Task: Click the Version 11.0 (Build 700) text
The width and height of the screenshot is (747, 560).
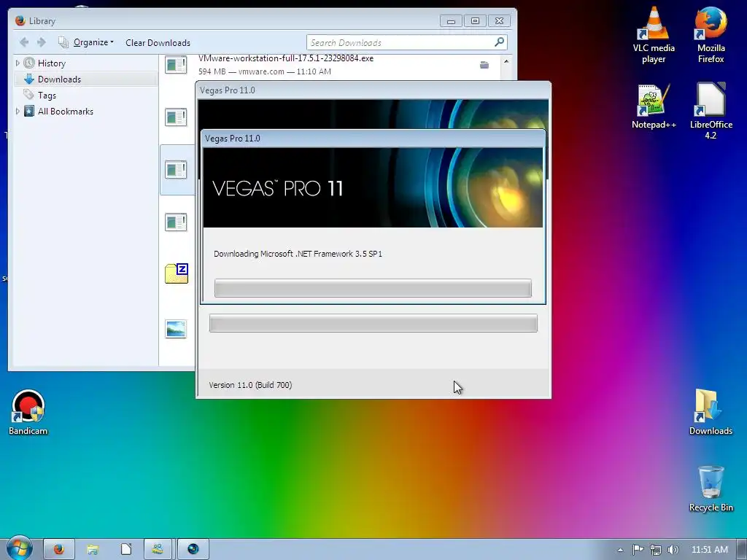Action: pos(250,385)
